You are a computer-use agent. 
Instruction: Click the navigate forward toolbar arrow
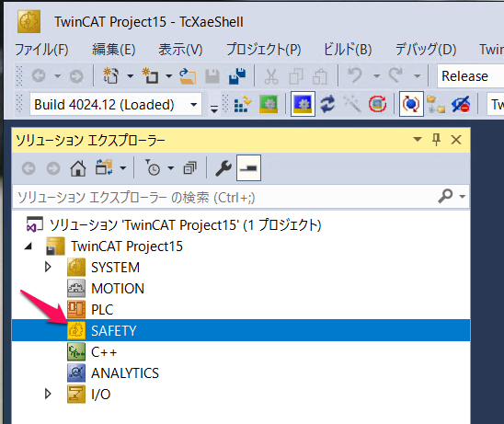[76, 76]
